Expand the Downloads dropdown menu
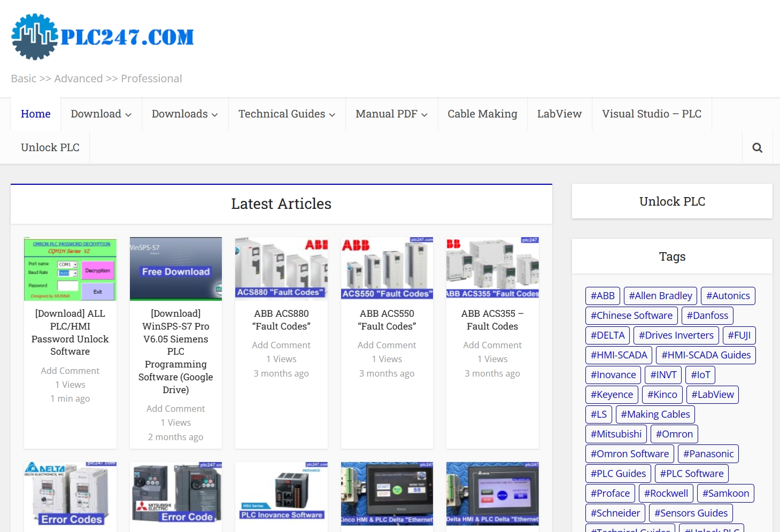The width and height of the screenshot is (780, 532). 184,114
